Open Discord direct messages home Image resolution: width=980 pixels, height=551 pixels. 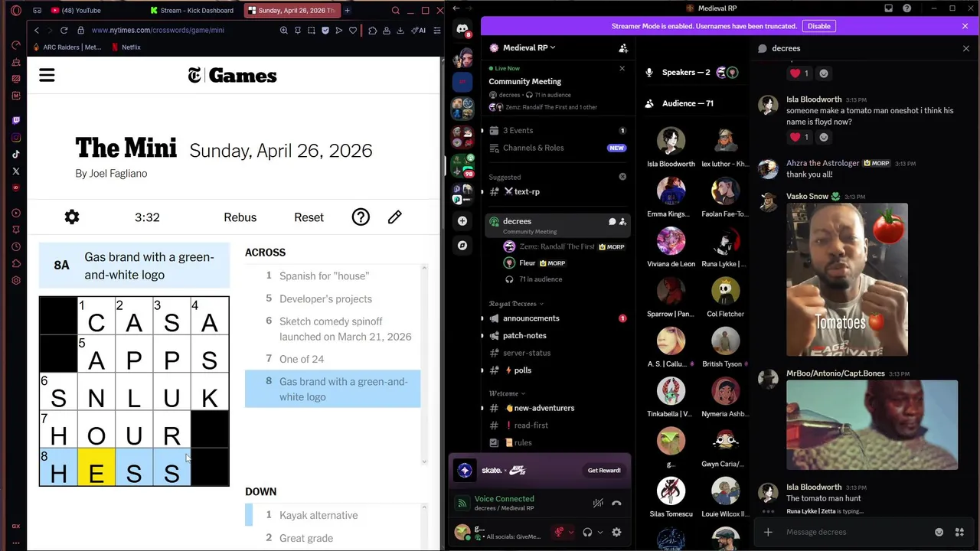coord(462,30)
